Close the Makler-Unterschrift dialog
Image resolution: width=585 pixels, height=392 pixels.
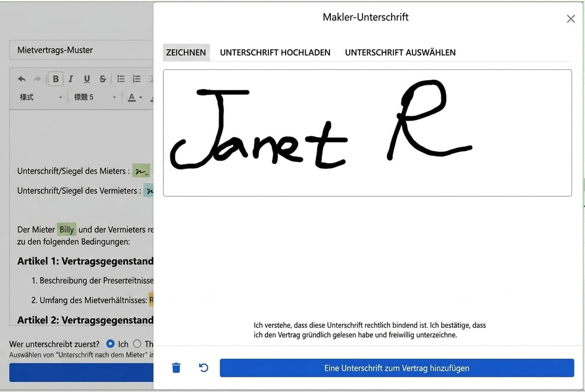point(571,19)
